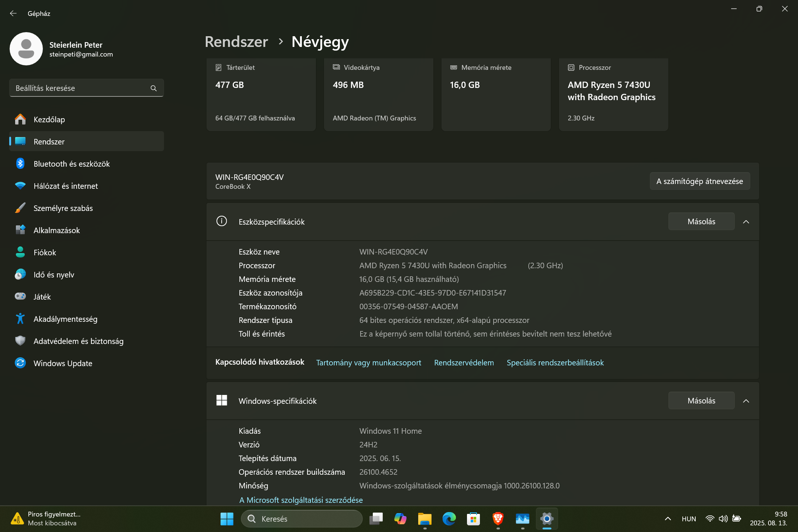Click the Processzor card icon
Screen dimensions: 798x532
(x=571, y=68)
